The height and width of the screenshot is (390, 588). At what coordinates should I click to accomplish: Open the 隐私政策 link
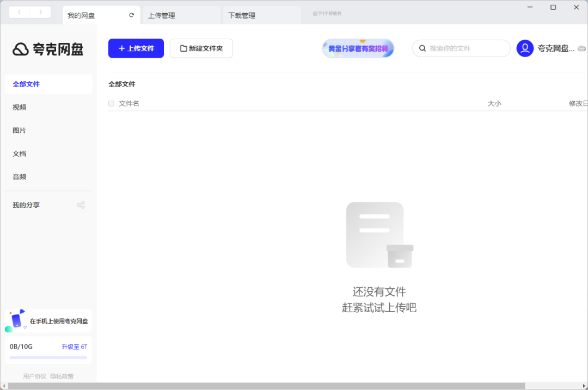point(62,376)
